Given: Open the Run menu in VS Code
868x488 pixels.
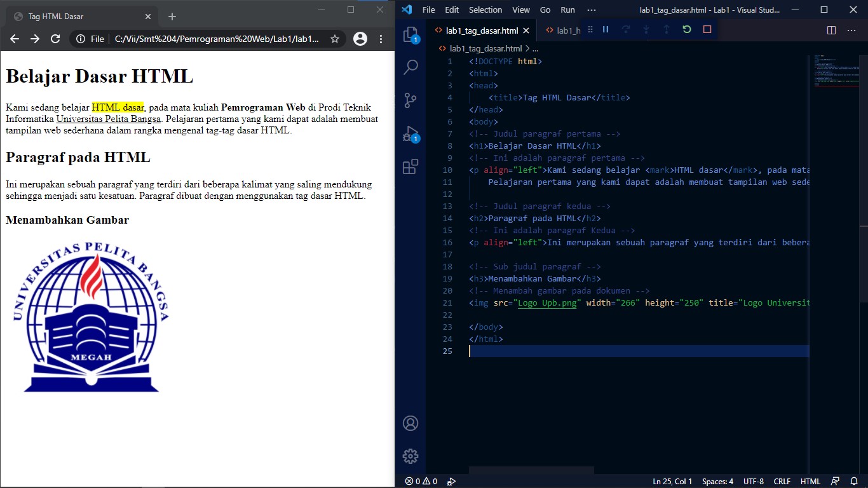Looking at the screenshot, I should pos(567,10).
